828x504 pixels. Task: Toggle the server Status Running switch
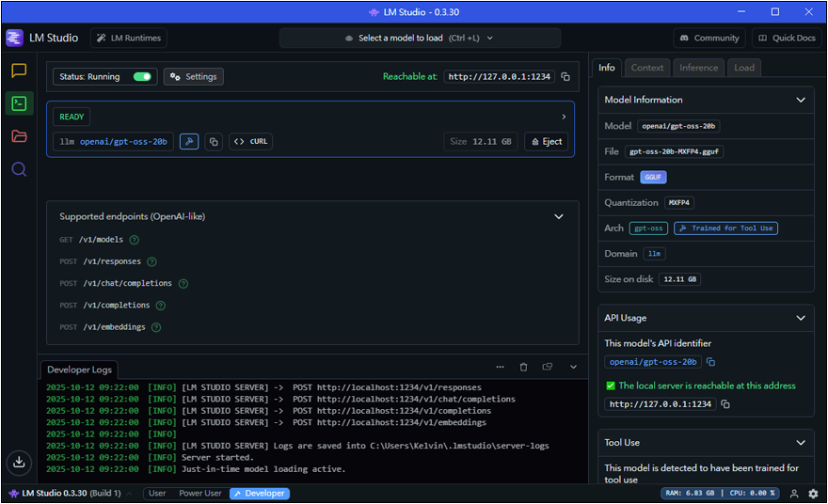click(x=142, y=77)
